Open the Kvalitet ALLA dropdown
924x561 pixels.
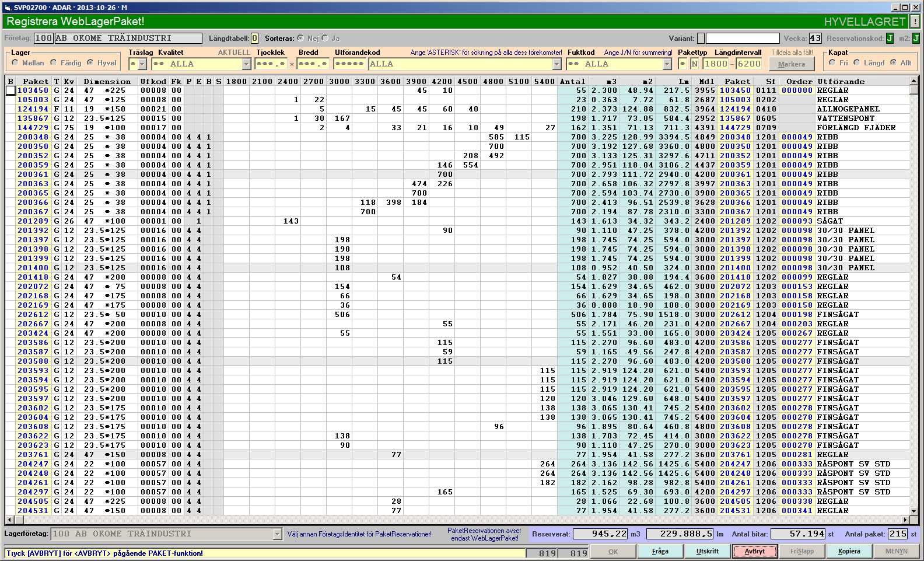point(246,64)
